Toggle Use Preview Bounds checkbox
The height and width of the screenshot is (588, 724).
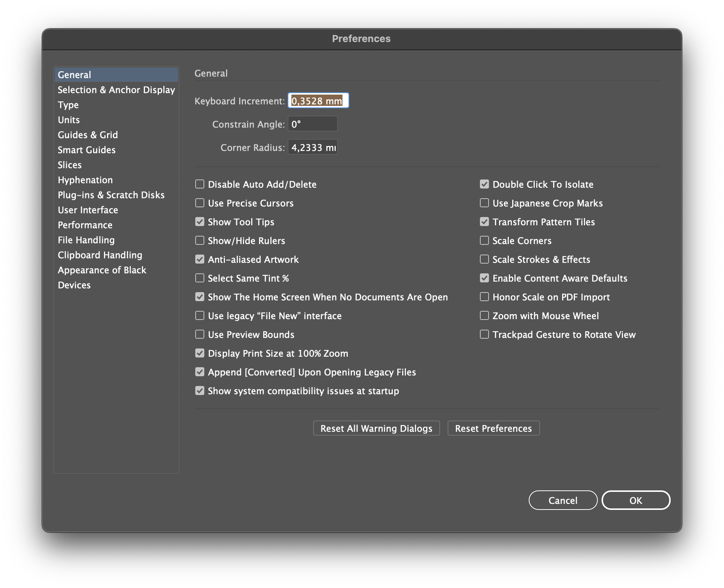tap(200, 335)
